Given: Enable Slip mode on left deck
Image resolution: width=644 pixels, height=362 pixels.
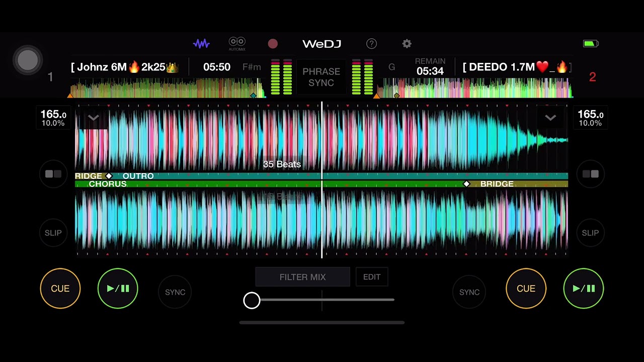Looking at the screenshot, I should point(53,233).
